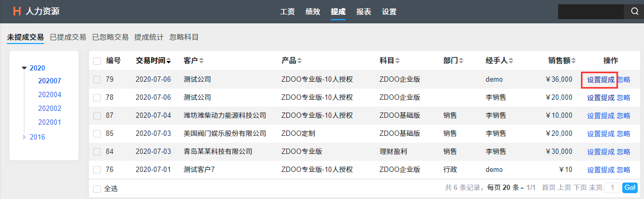Sort by 科目 column arrow
Viewport: 644px width, 199px height.
(398, 61)
